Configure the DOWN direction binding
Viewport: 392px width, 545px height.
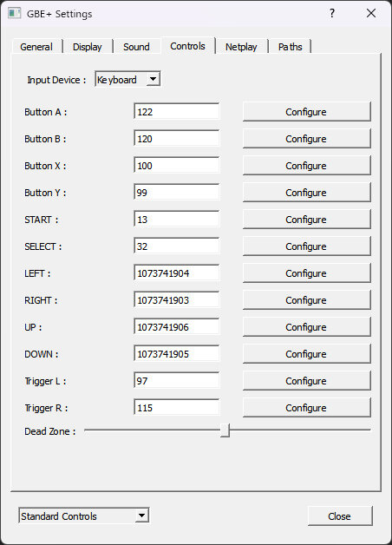click(307, 354)
